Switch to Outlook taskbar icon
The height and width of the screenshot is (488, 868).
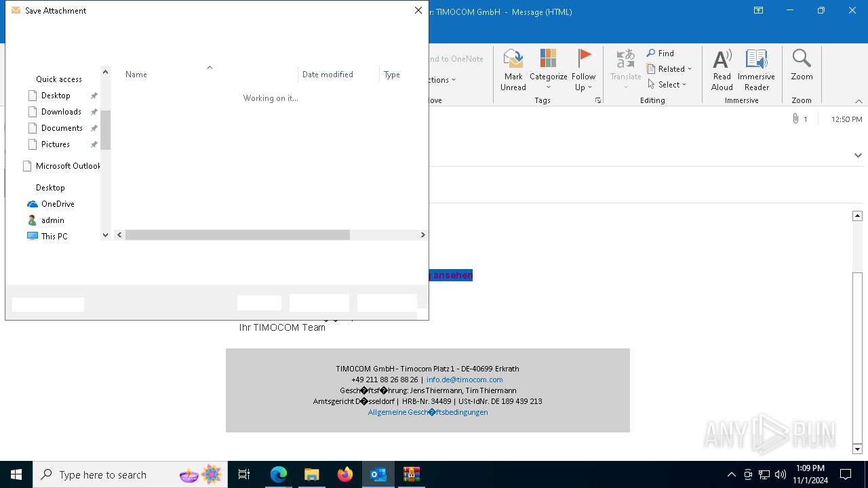(378, 474)
